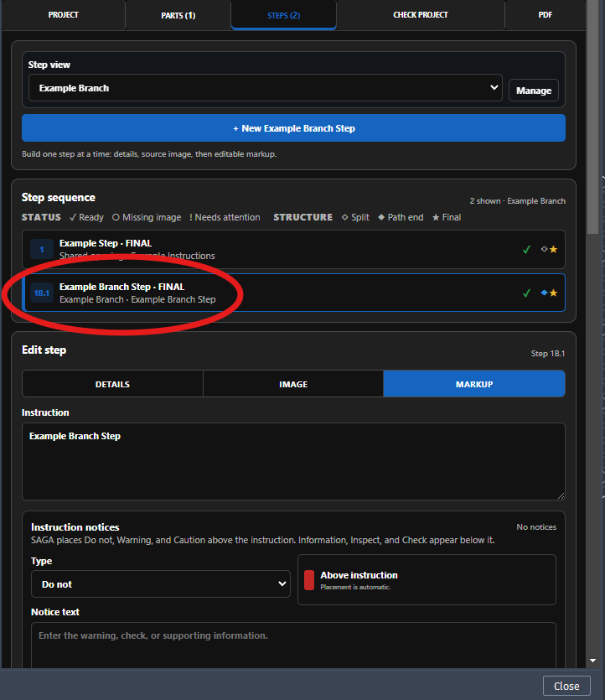Click the 'Placement is automatic.' text
This screenshot has width=605, height=700.
point(355,587)
